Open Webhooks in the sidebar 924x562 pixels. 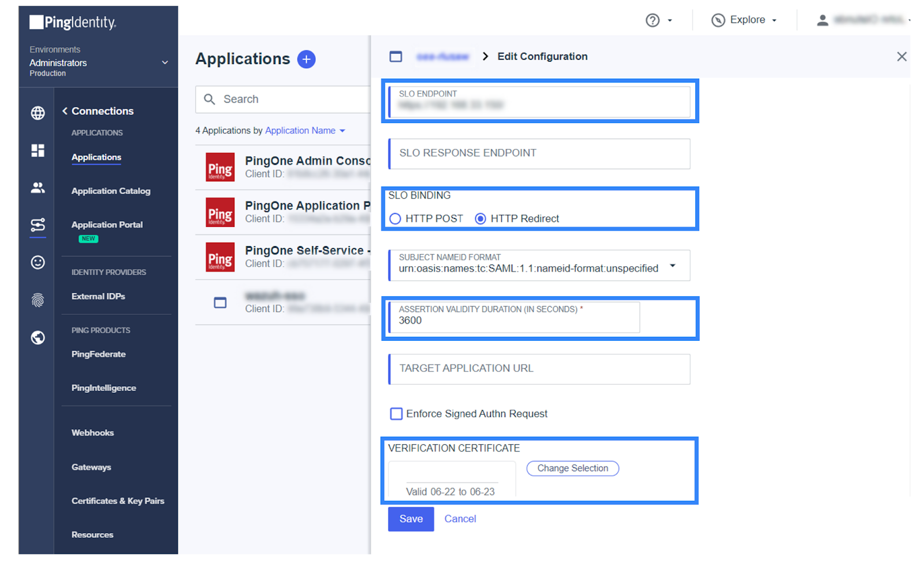coord(92,433)
